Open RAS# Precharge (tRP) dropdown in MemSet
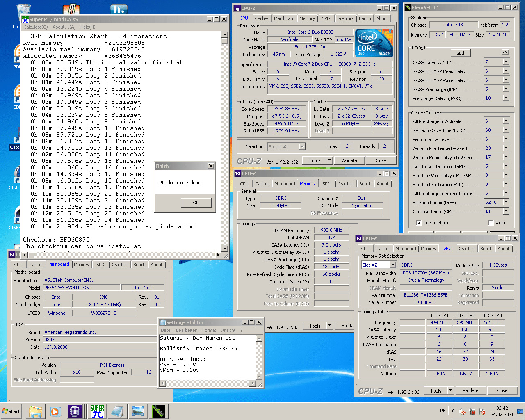The image size is (525, 420). tap(506, 89)
